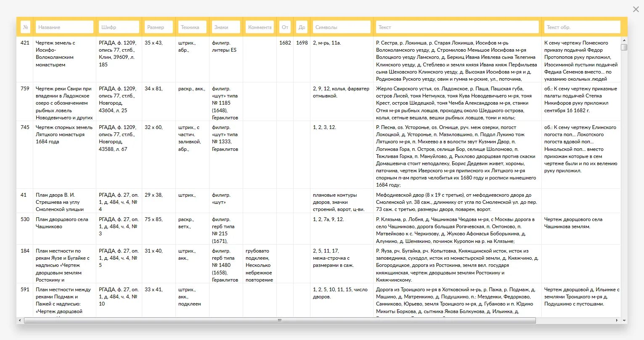Focus the Знаки filter input
This screenshot has width=644, height=340.
coord(226,27)
